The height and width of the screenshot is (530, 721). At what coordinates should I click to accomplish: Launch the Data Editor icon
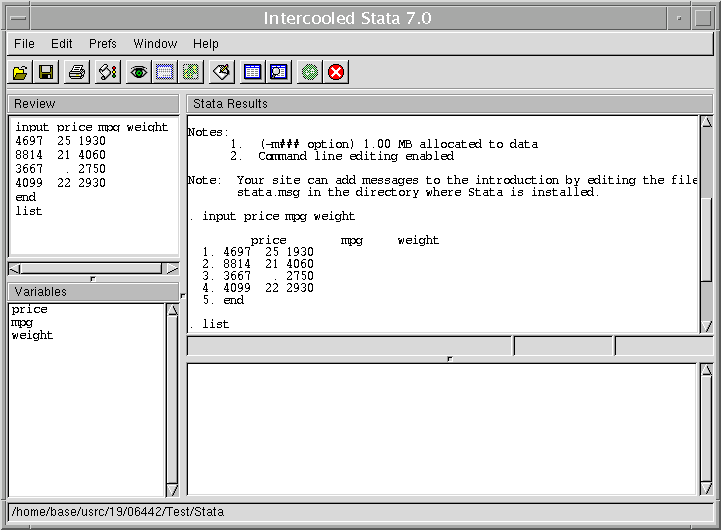[253, 72]
